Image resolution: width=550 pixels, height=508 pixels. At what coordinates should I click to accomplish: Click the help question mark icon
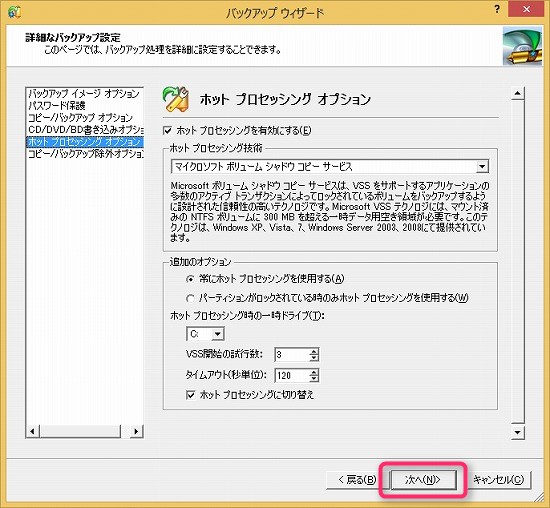click(x=497, y=9)
